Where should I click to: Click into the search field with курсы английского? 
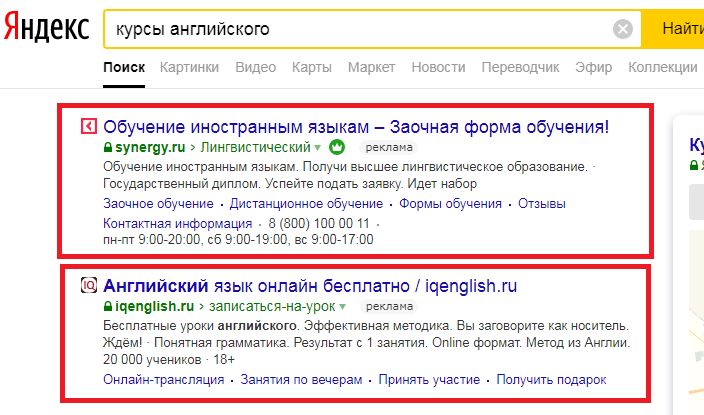coord(360,29)
